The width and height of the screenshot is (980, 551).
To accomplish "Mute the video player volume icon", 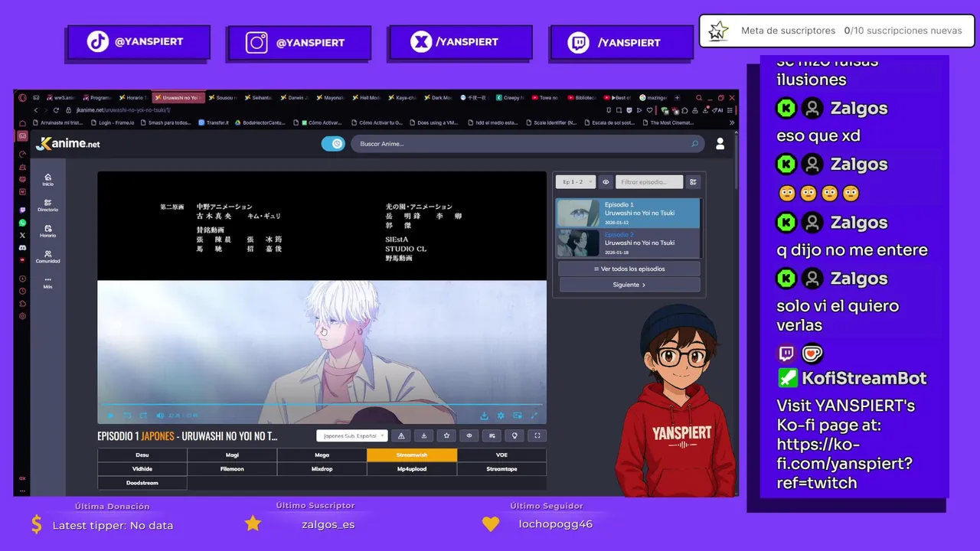I will click(x=160, y=416).
